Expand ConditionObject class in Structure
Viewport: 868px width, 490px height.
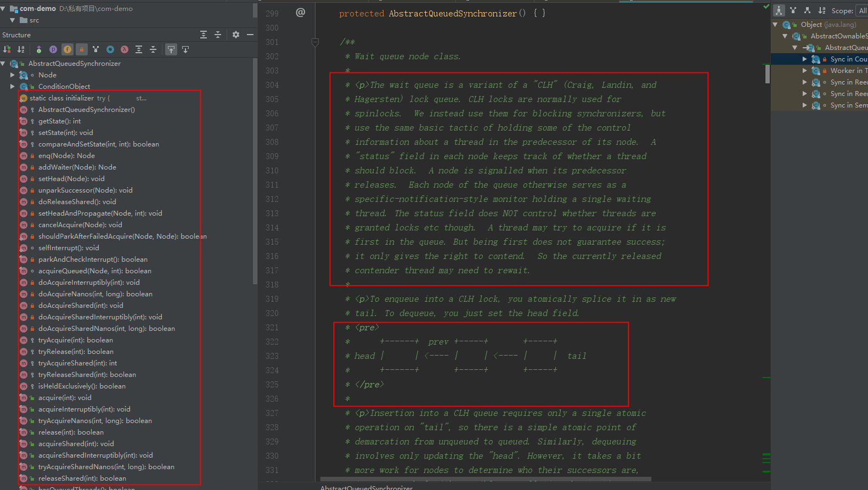point(12,87)
